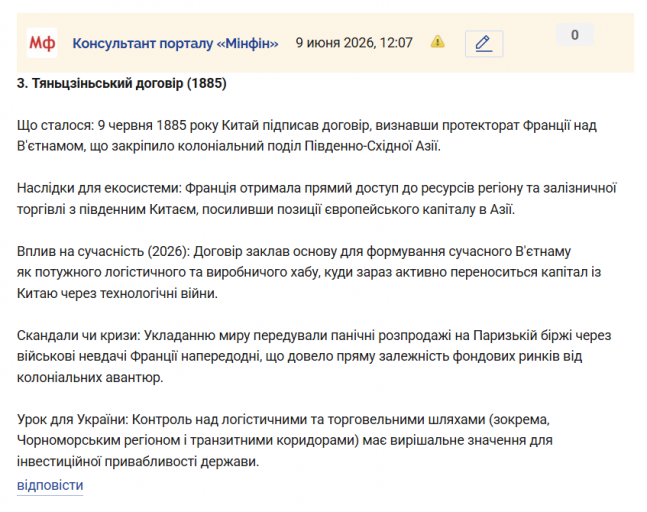647x512 pixels.
Task: Click the paragraph starting Урок для України
Action: (x=285, y=440)
